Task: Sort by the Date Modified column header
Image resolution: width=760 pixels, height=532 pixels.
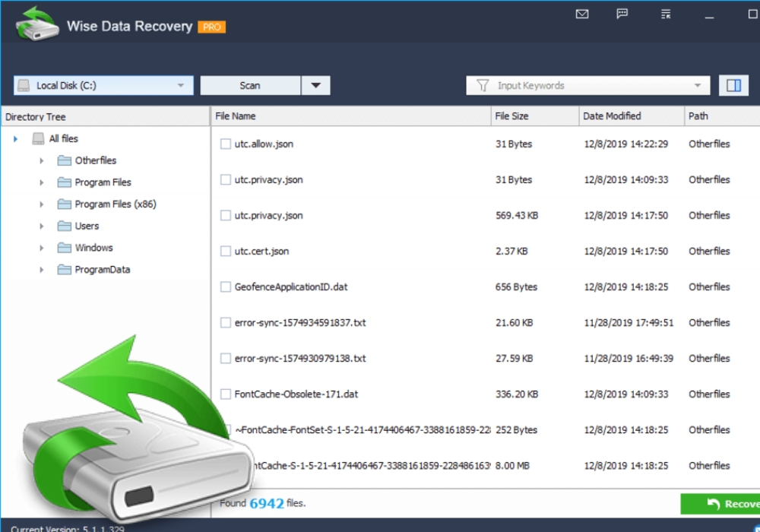Action: pos(632,116)
